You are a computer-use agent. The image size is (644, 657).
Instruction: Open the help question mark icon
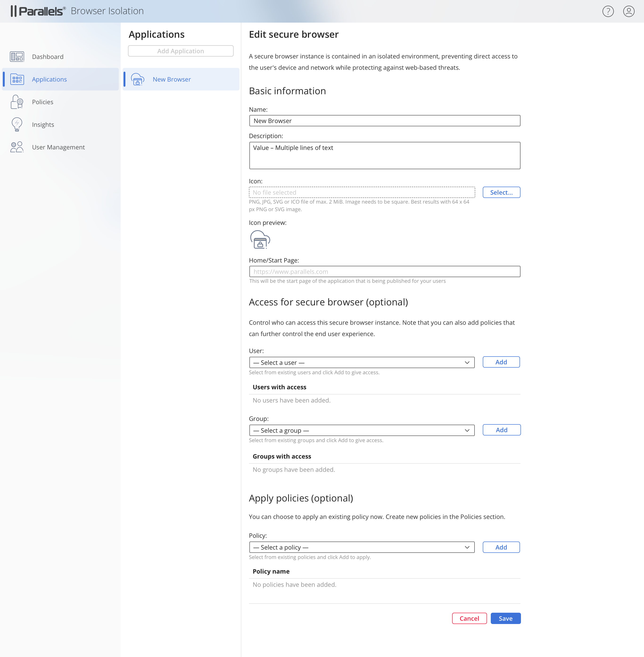(x=608, y=11)
